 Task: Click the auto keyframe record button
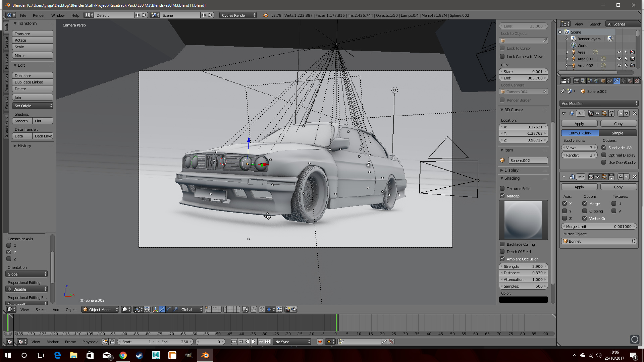click(320, 342)
